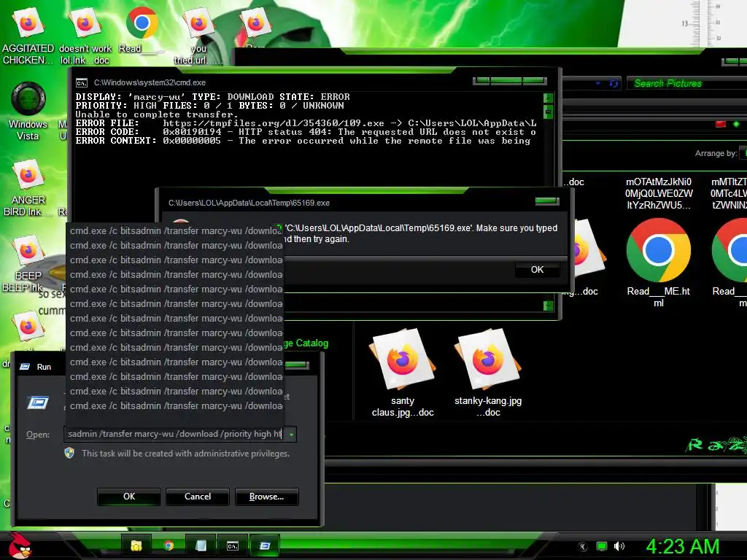This screenshot has height=560, width=747.
Task: Open the network tray icon
Action: tap(602, 546)
